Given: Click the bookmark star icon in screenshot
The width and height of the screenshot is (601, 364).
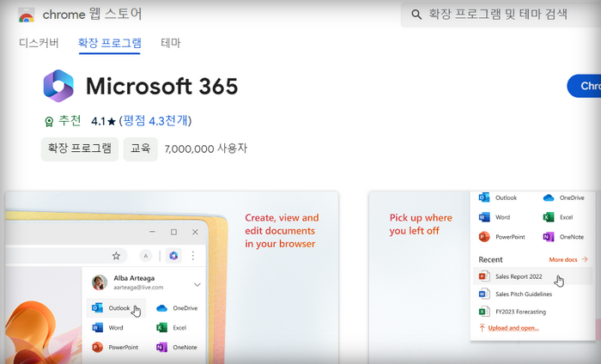Looking at the screenshot, I should click(x=116, y=256).
